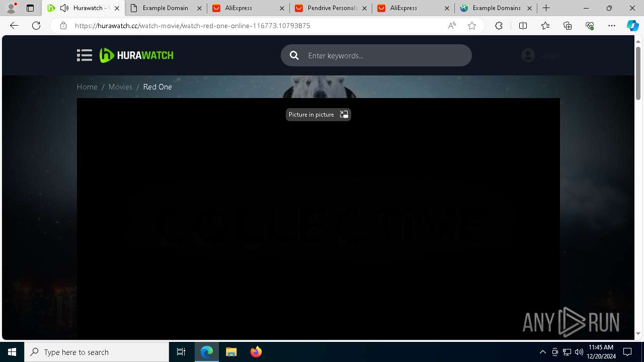Screen dimensions: 644x362
Task: Open the clock showing 11:45 AM
Action: point(601,352)
